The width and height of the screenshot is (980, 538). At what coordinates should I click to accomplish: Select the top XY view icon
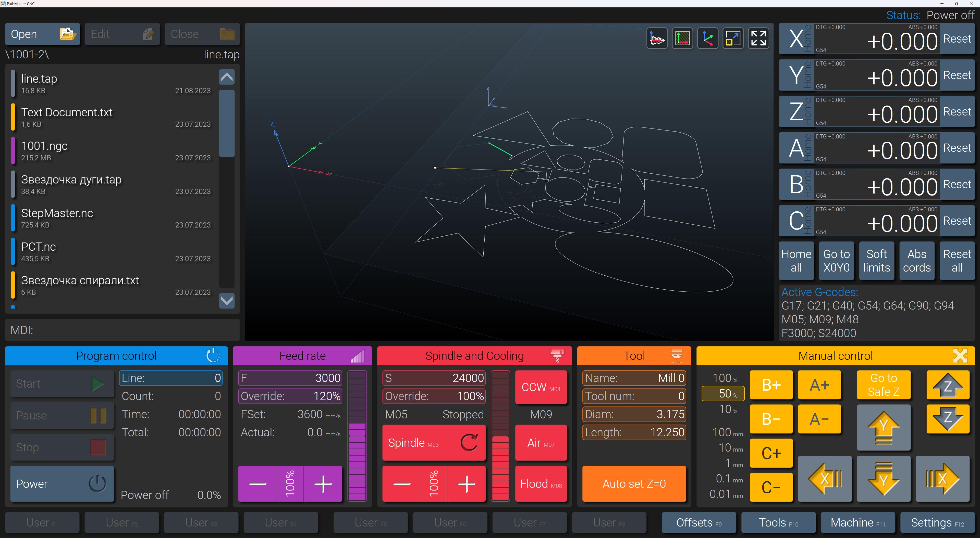(682, 39)
